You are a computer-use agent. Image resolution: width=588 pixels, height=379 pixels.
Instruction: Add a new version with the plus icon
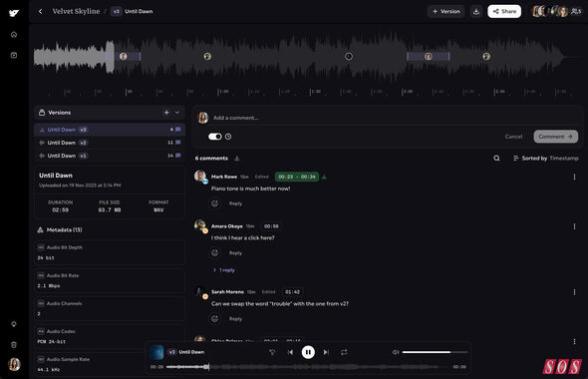(166, 112)
